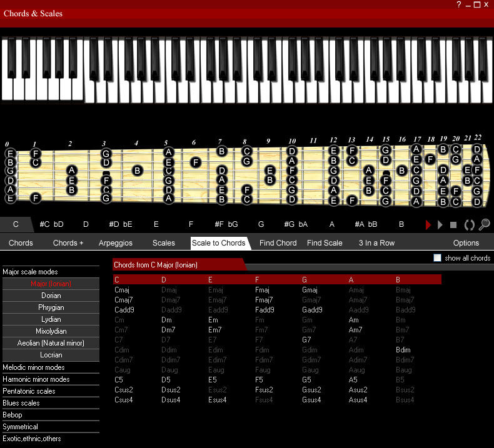Click the red play button
The width and height of the screenshot is (494, 448).
tap(428, 225)
